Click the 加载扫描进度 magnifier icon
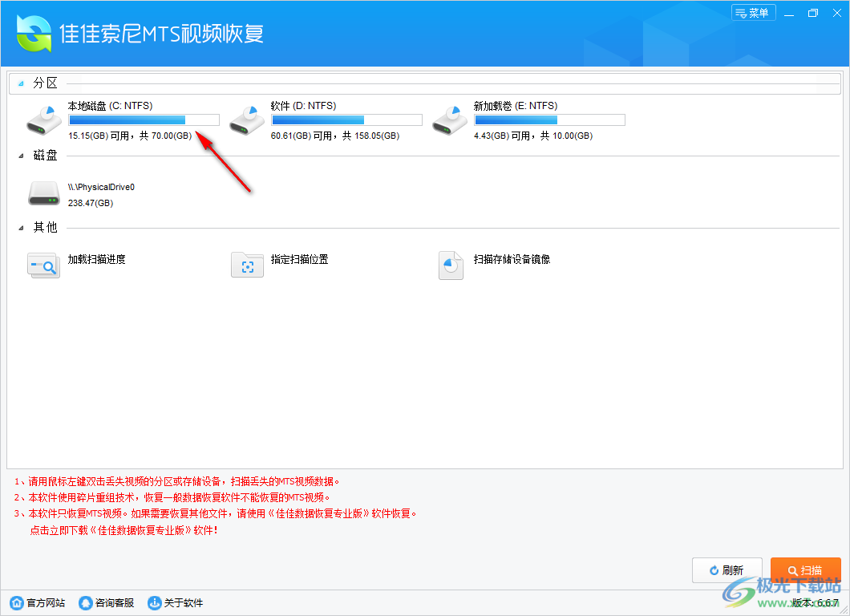850x616 pixels. tap(43, 265)
